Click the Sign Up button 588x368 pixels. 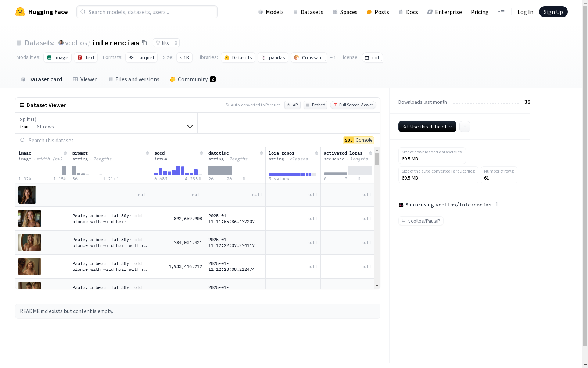coord(553,12)
